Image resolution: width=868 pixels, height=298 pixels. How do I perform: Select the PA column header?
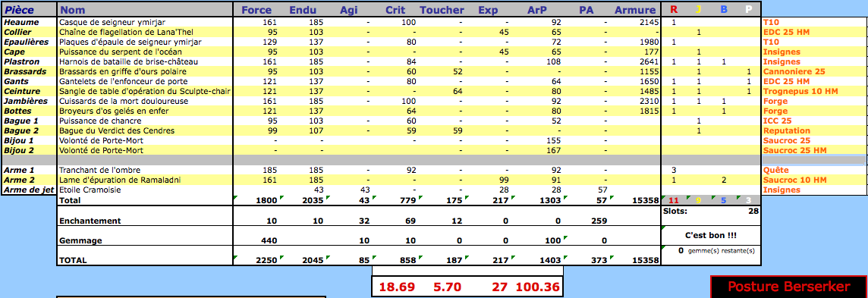pos(587,10)
